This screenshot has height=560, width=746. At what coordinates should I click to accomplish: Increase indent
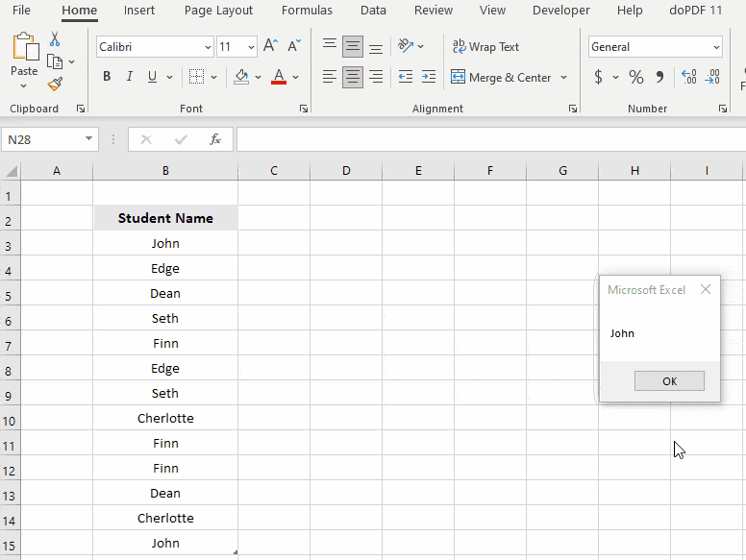coord(429,77)
